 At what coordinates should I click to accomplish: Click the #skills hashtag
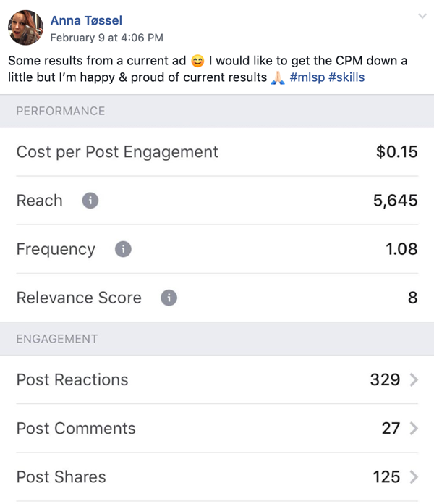[346, 77]
